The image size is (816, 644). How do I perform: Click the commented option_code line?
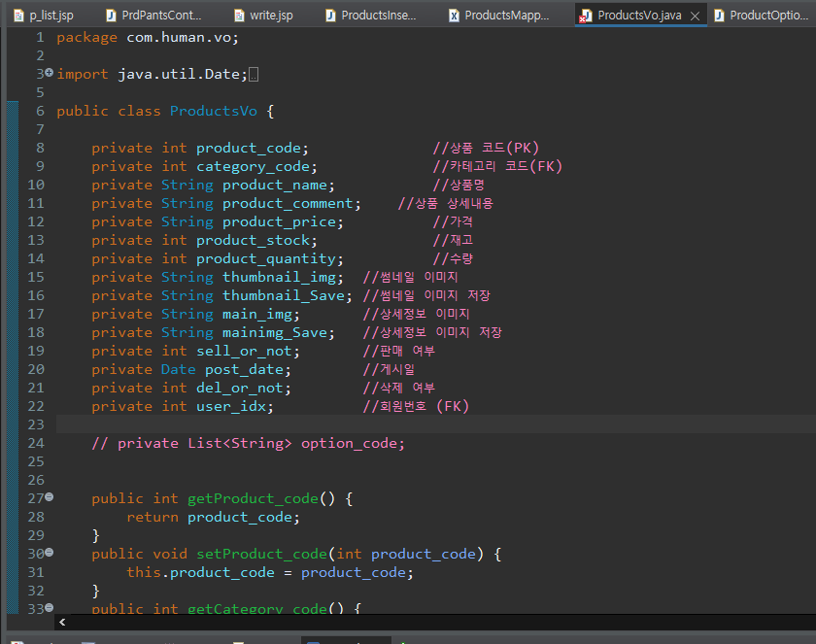[x=248, y=443]
